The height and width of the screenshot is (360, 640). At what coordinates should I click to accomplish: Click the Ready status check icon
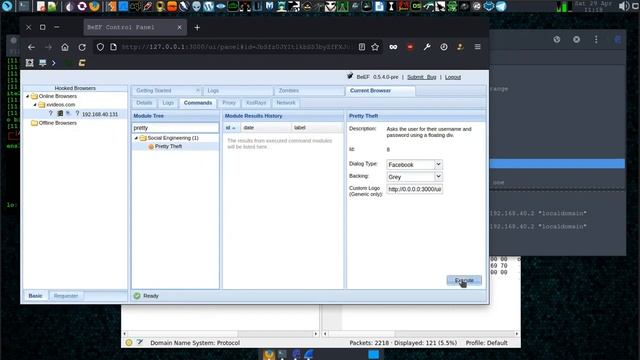[137, 296]
